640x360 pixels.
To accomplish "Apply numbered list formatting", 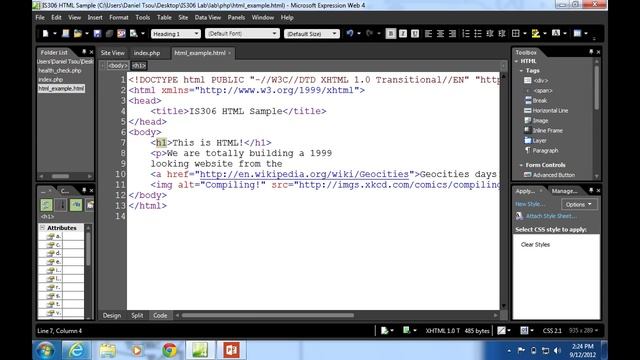I will [466, 33].
